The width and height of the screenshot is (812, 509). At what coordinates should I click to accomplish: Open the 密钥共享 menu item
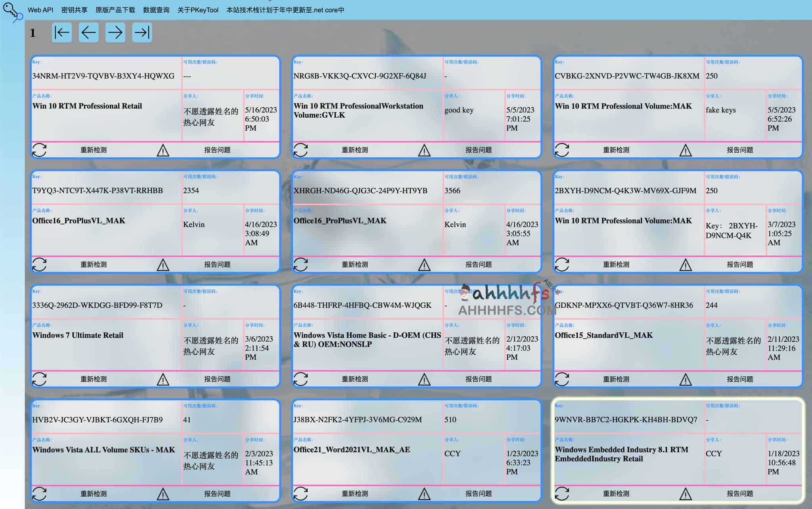pyautogui.click(x=73, y=10)
